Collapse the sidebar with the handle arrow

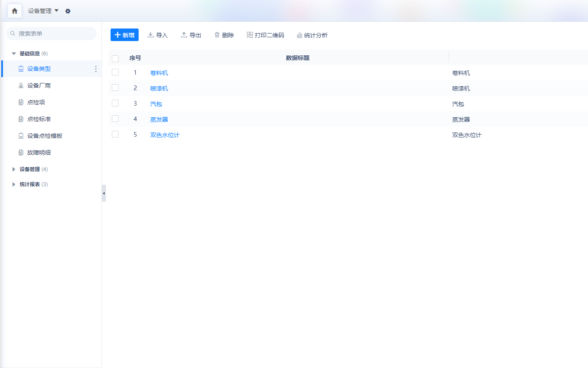point(104,193)
